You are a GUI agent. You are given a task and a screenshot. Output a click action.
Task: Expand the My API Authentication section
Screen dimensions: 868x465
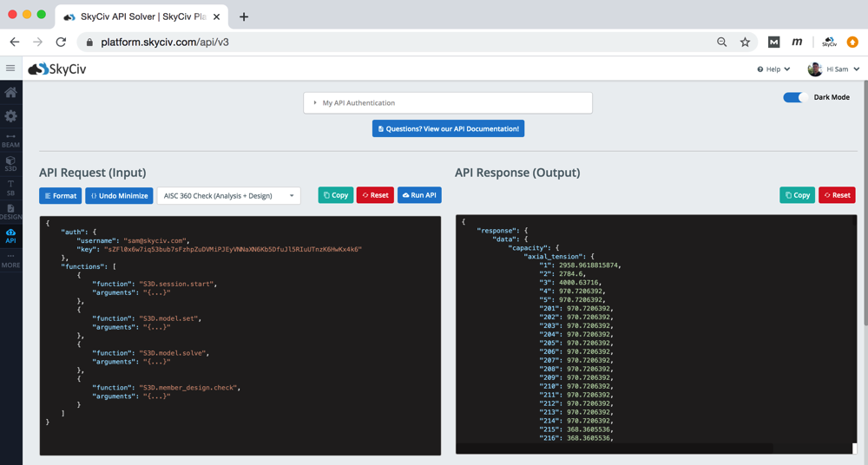448,102
